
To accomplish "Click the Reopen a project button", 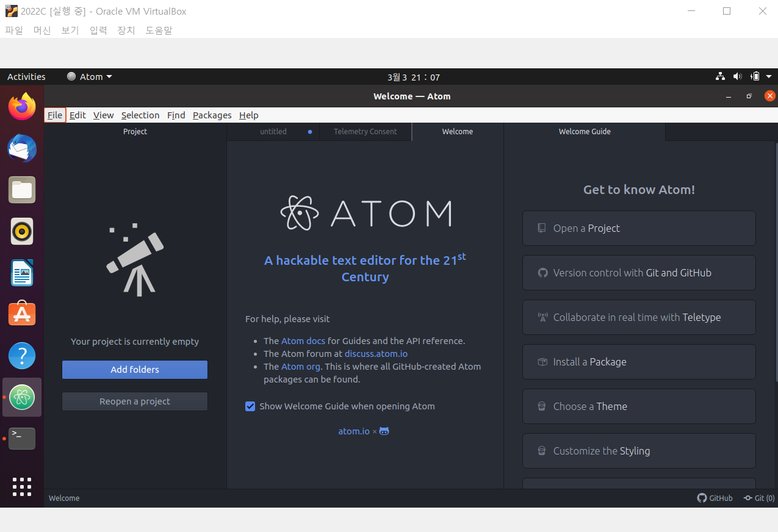I will (135, 401).
